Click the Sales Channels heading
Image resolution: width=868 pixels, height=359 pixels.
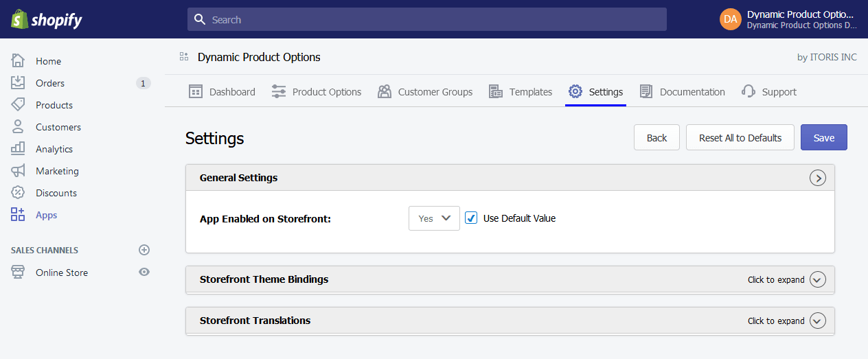click(x=45, y=250)
